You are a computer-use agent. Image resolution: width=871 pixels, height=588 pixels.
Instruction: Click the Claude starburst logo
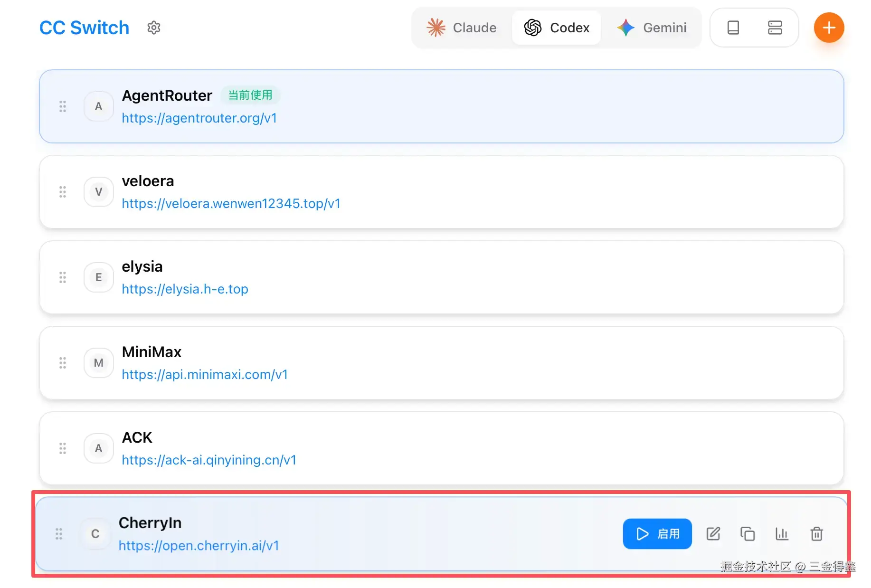coord(435,28)
